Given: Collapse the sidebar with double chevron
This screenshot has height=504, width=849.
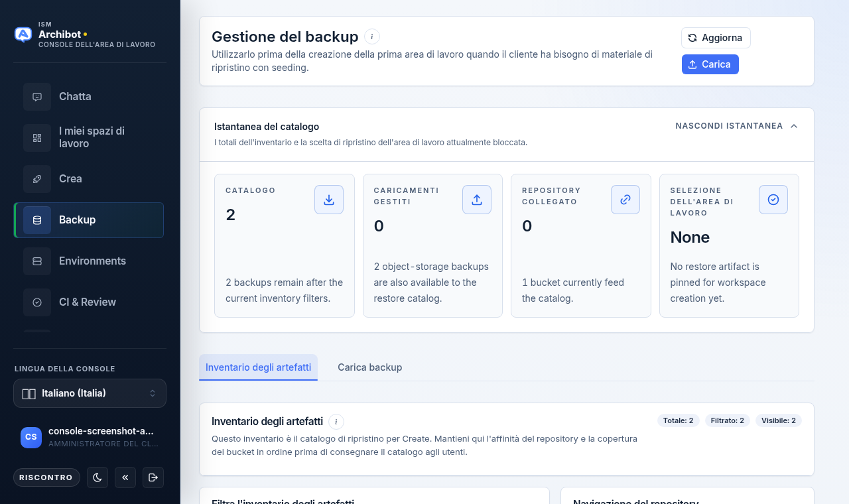Looking at the screenshot, I should 125,477.
